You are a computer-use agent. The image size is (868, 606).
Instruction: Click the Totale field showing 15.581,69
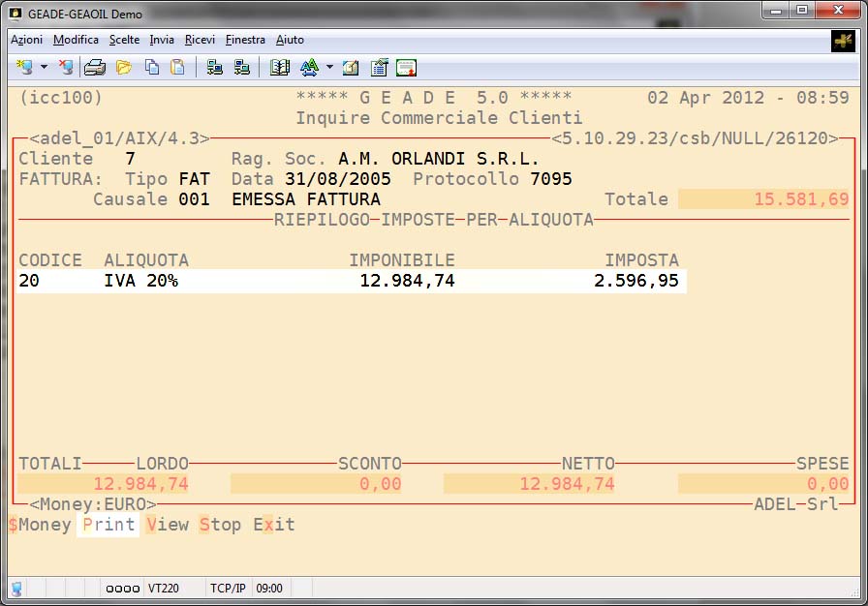pyautogui.click(x=764, y=199)
